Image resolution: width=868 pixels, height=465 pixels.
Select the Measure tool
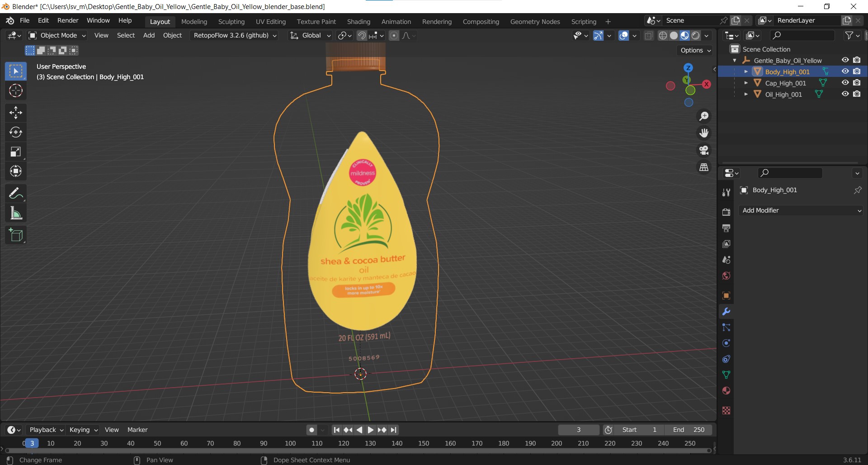(x=16, y=213)
